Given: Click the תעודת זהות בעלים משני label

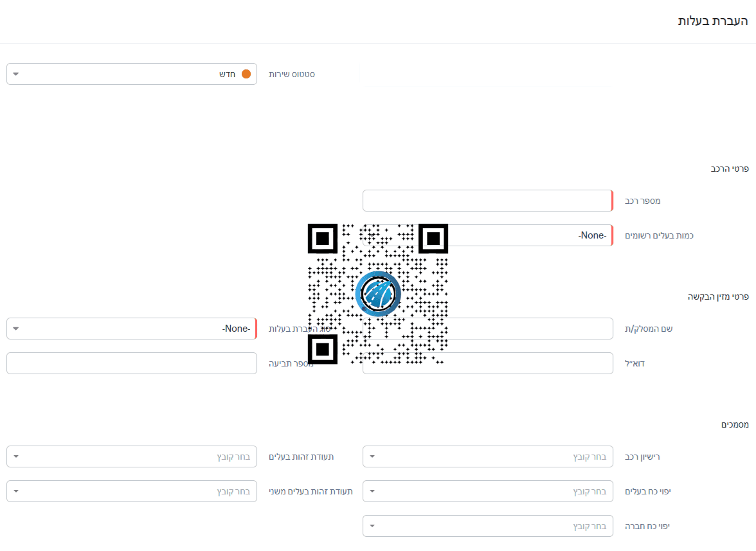Looking at the screenshot, I should (x=310, y=492).
